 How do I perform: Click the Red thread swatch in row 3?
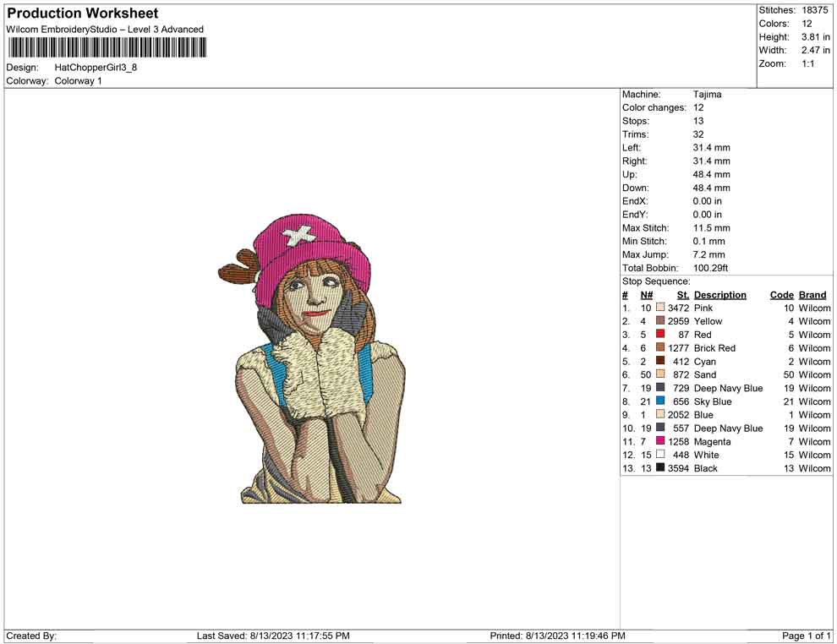pos(660,334)
